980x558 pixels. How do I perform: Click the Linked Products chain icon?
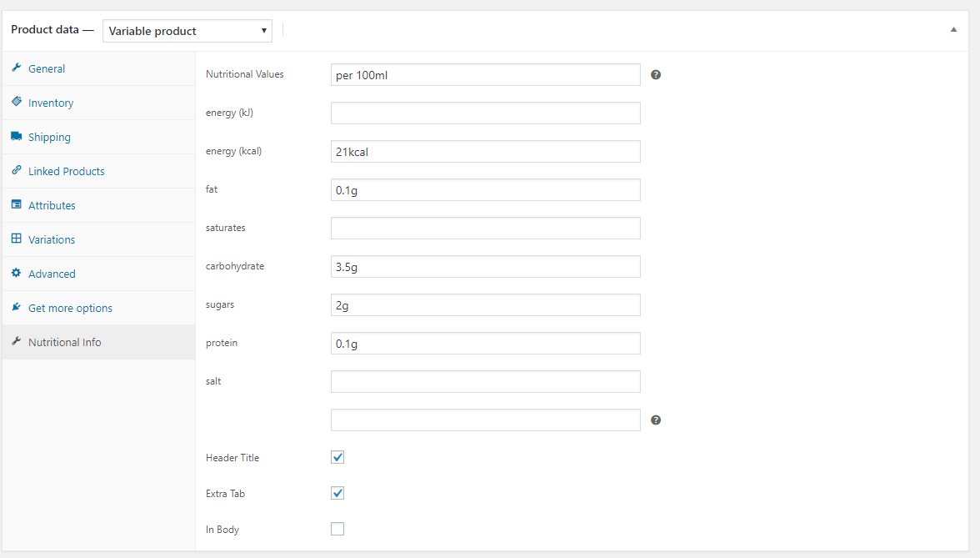pos(17,170)
